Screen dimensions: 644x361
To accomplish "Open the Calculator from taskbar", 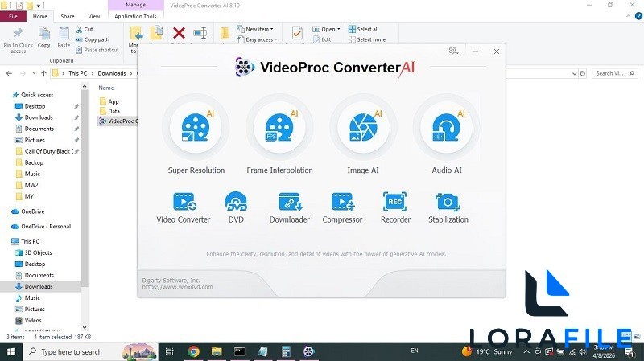I will [286, 351].
